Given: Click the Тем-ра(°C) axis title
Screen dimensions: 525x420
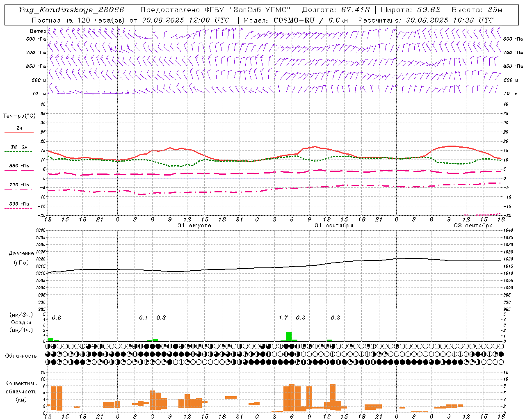Looking at the screenshot, I should (19, 116).
